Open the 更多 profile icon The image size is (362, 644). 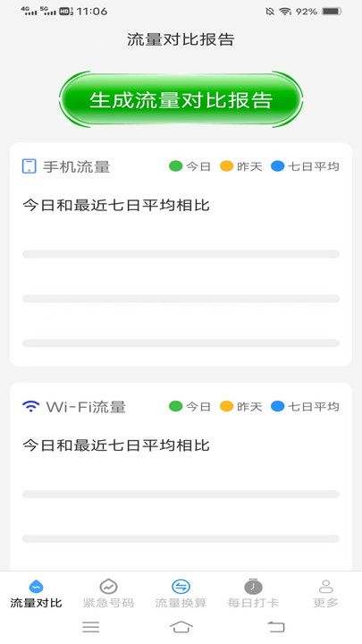tap(326, 587)
